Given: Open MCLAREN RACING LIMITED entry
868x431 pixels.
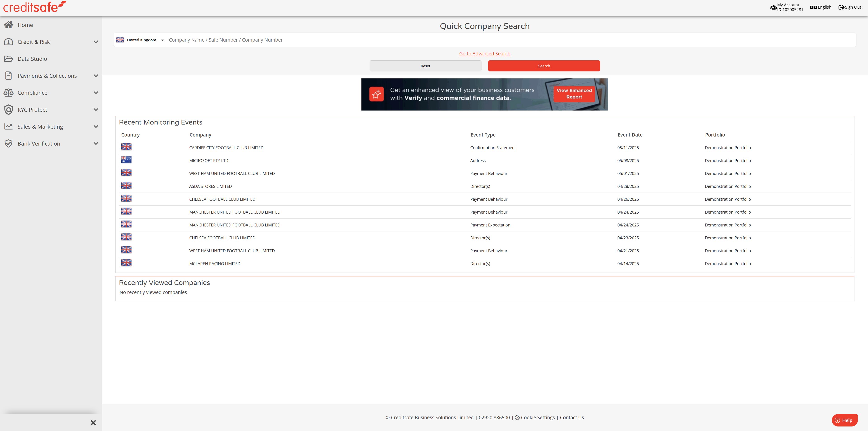Looking at the screenshot, I should point(215,264).
